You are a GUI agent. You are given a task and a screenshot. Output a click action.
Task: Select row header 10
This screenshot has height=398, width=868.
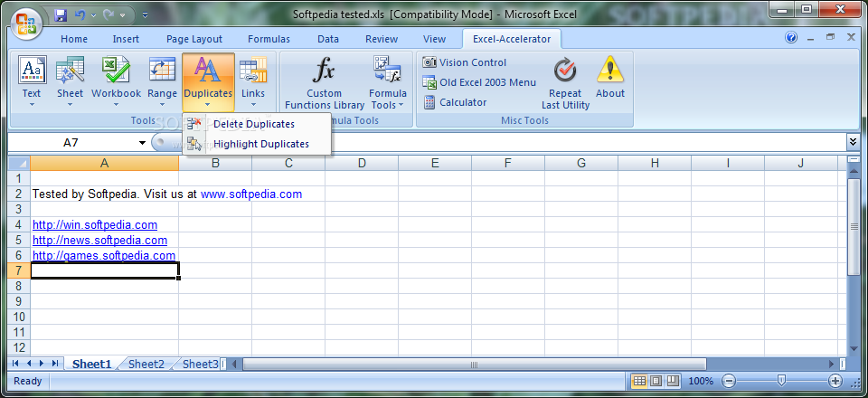[19, 317]
